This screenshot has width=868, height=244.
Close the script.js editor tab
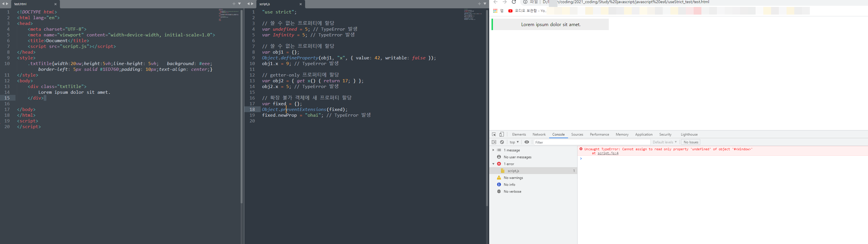301,4
